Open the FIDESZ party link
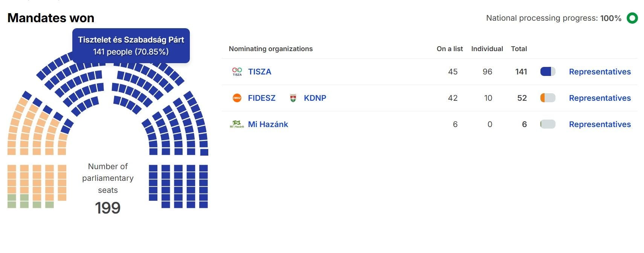 pyautogui.click(x=262, y=98)
